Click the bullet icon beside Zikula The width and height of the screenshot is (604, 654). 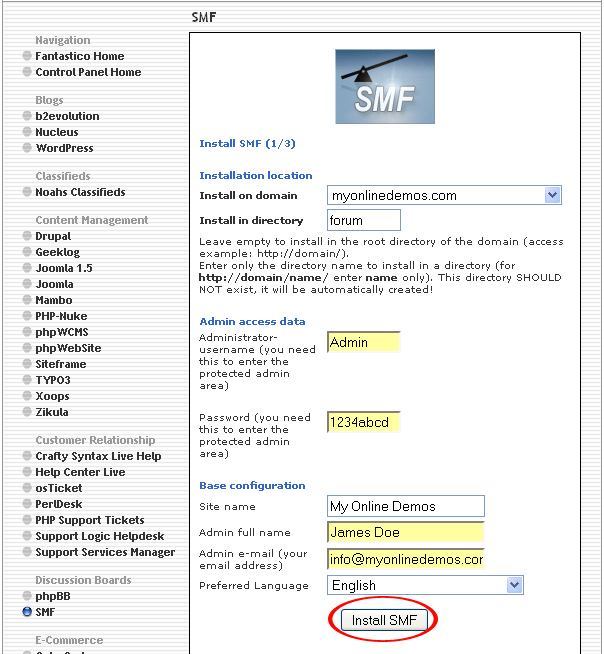27,411
